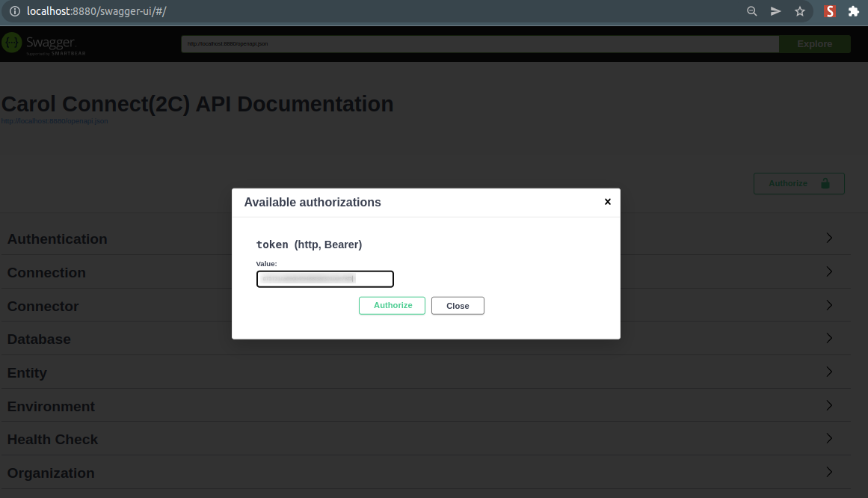
Task: Click the Explore button in top bar
Action: point(814,44)
